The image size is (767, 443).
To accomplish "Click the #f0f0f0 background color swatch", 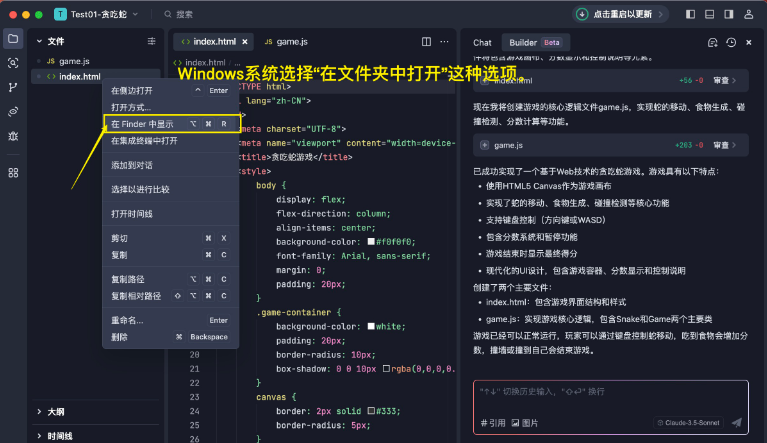I will click(371, 242).
